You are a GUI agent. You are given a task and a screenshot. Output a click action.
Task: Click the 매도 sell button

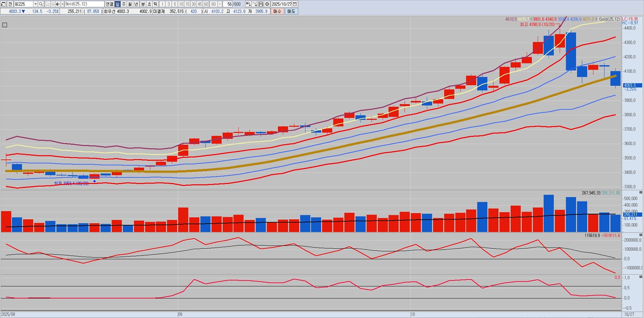[291, 11]
